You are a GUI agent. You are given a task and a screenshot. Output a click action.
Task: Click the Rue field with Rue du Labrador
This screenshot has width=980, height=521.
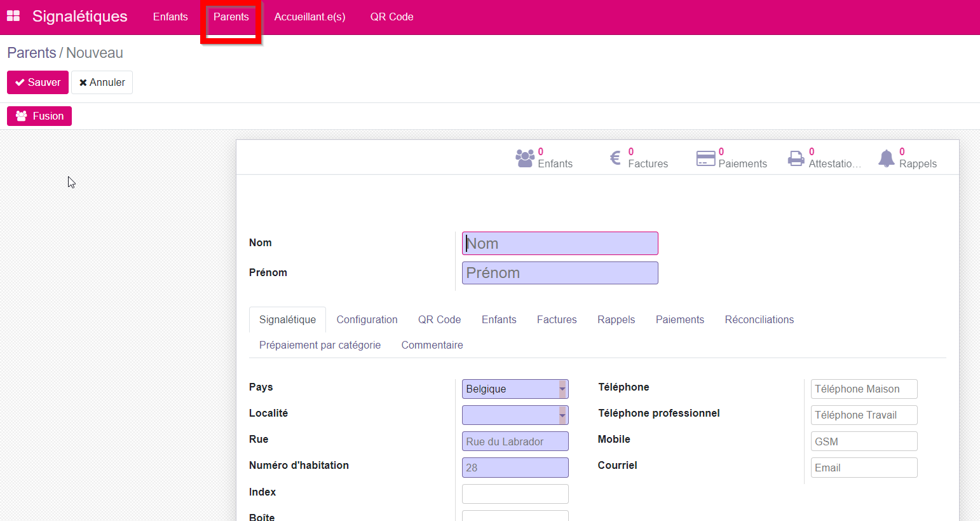point(515,441)
